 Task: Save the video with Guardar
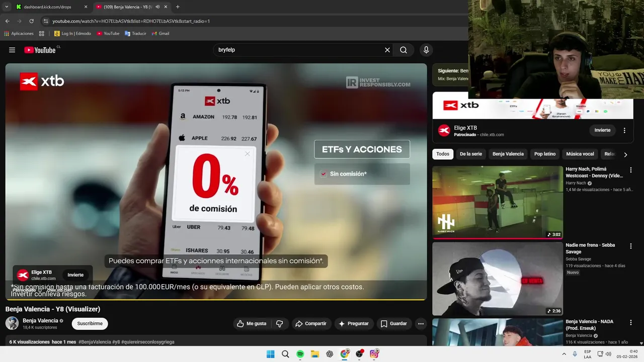click(393, 324)
